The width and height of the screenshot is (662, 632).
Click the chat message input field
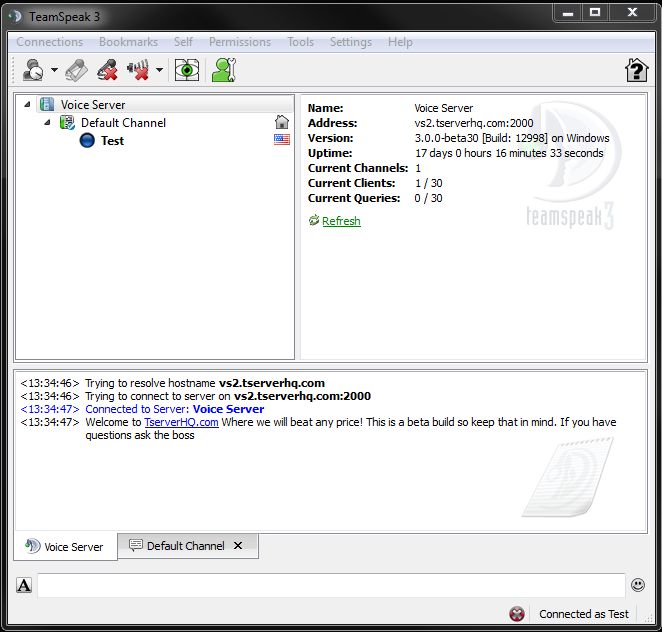pos(331,585)
